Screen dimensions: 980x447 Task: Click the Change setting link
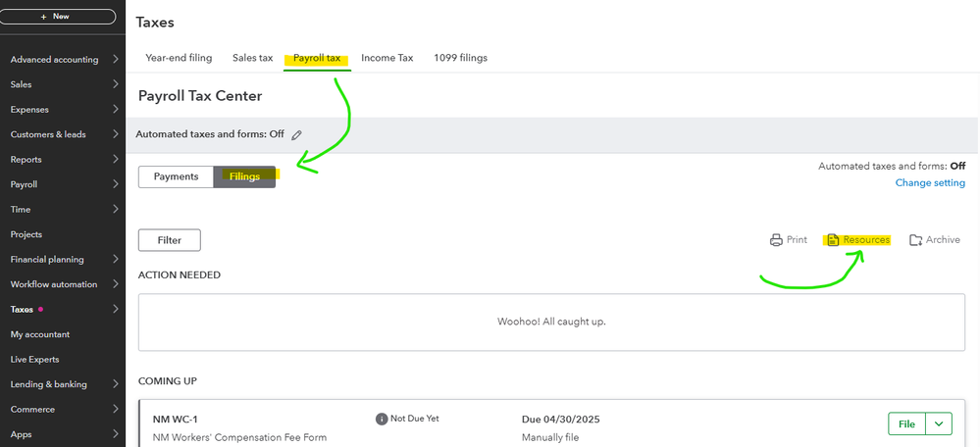[930, 183]
